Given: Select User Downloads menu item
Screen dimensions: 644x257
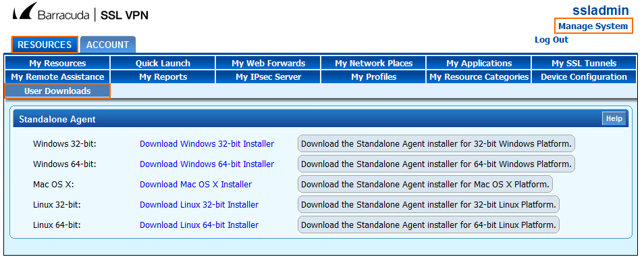Looking at the screenshot, I should point(57,91).
